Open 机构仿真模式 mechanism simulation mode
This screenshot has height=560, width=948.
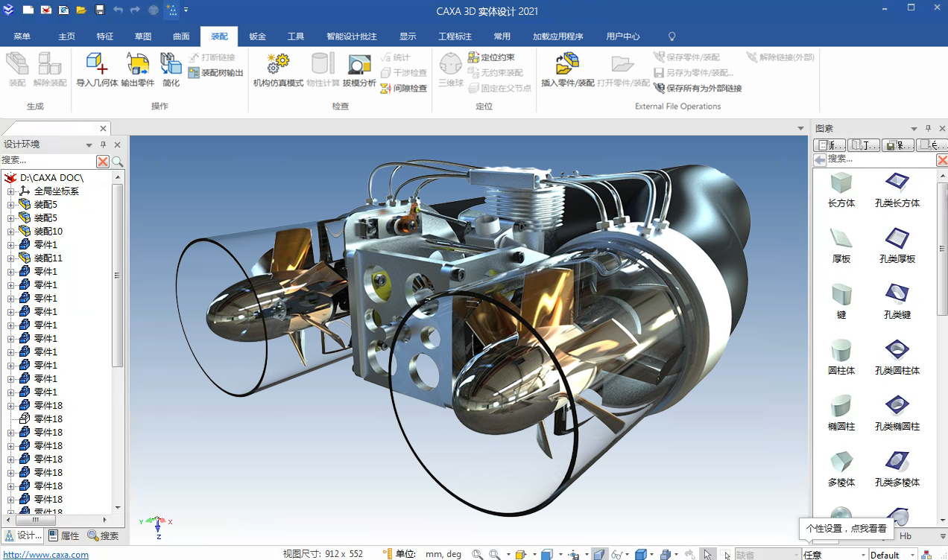click(x=278, y=65)
